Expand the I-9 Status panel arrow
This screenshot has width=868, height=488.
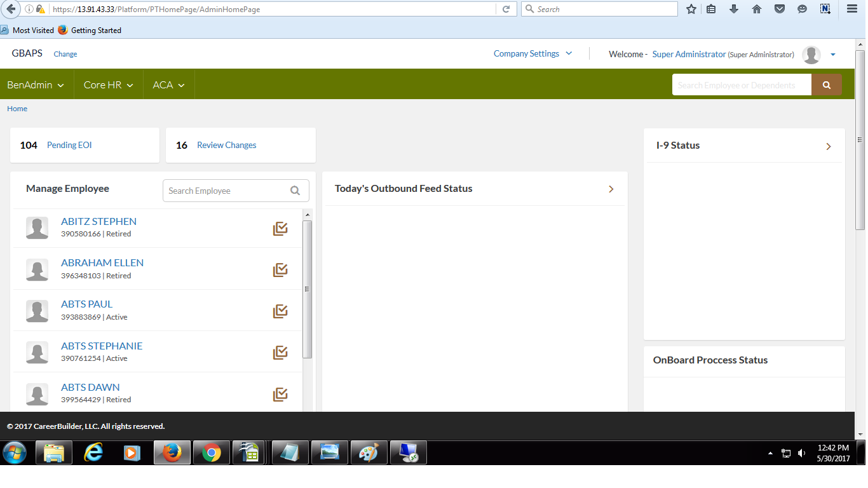[x=829, y=146]
